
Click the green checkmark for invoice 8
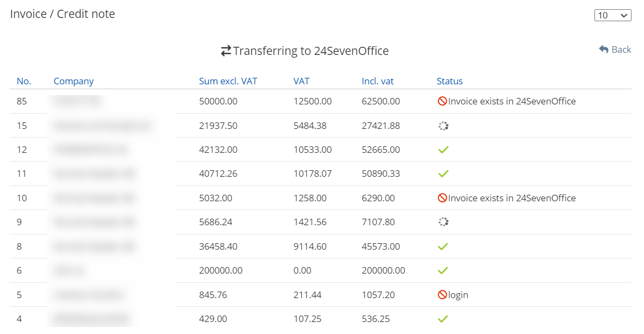pyautogui.click(x=443, y=246)
